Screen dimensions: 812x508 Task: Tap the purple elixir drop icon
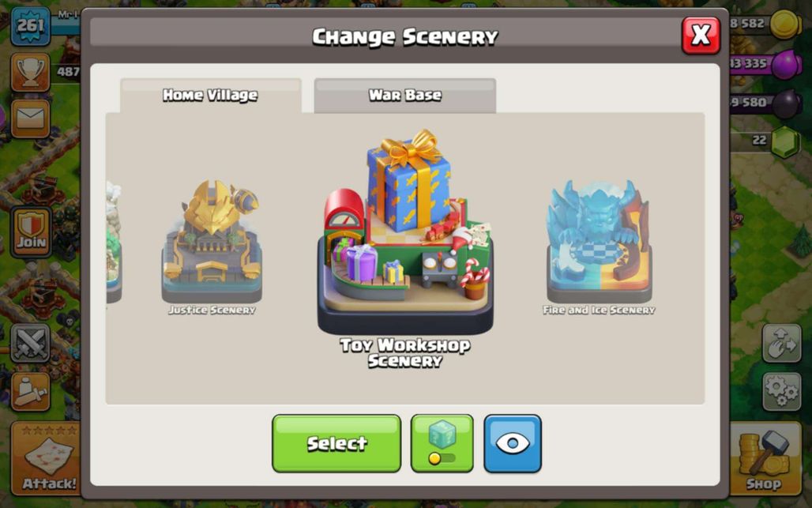pos(786,64)
